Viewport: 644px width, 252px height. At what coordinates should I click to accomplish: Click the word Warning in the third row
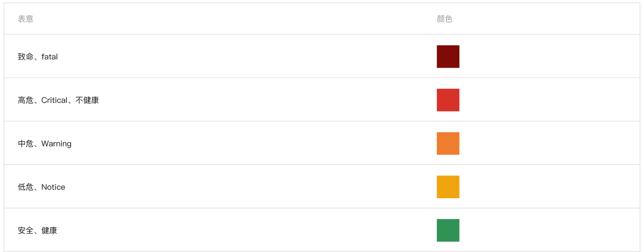pos(56,144)
